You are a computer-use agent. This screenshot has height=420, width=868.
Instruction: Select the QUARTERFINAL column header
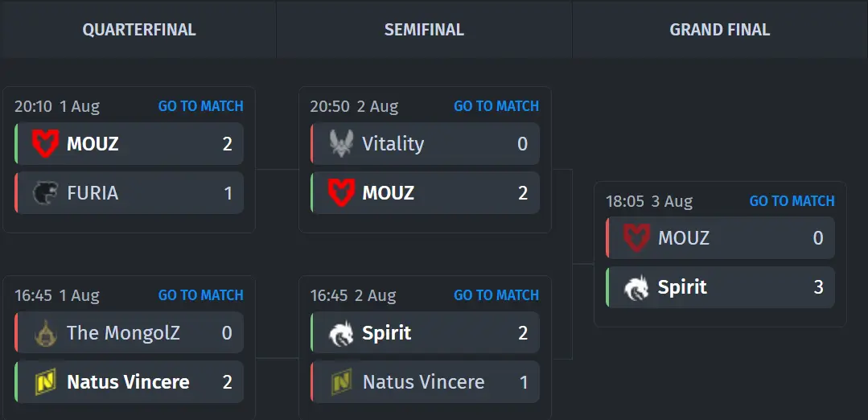(x=139, y=30)
